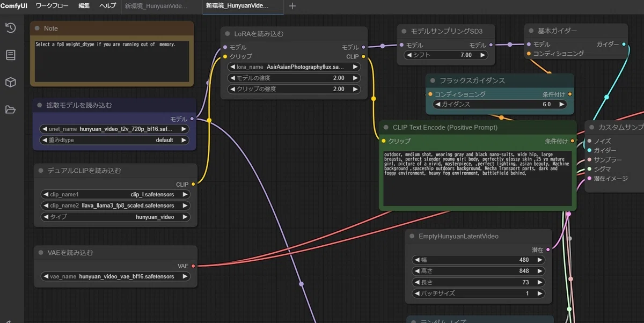This screenshot has width=644, height=323.
Task: Decrease クリップの強度 with left arrow
Action: pyautogui.click(x=232, y=89)
